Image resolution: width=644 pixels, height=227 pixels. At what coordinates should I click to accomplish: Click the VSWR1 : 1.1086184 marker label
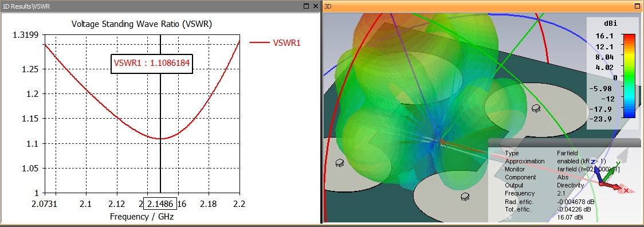pyautogui.click(x=152, y=63)
